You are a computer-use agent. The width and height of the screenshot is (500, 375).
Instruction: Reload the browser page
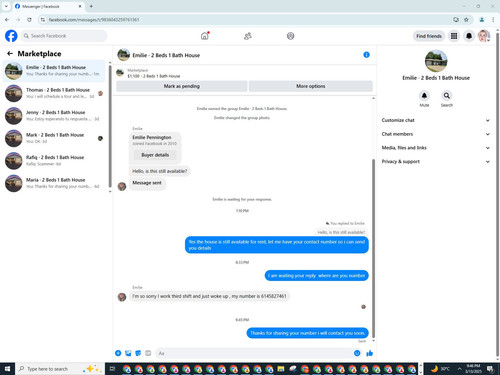coord(29,20)
